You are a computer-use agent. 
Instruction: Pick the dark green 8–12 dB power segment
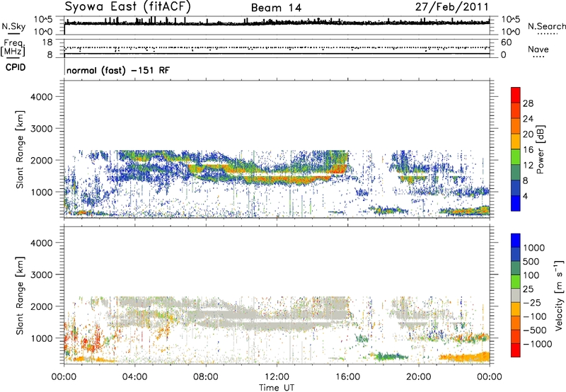click(x=516, y=172)
